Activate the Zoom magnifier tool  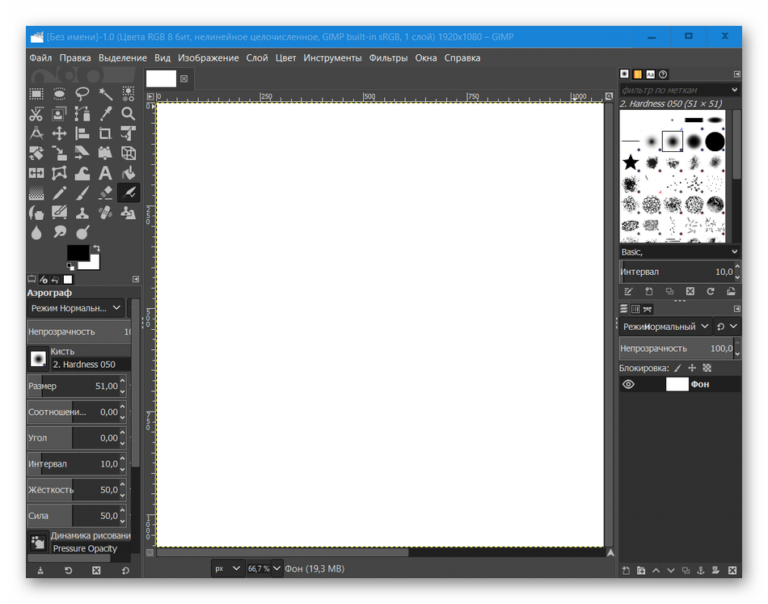click(x=128, y=114)
